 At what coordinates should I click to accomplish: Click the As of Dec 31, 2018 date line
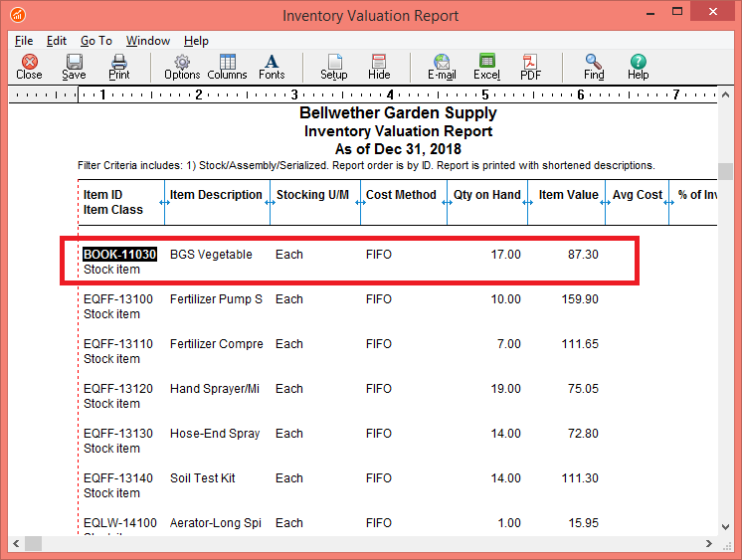pyautogui.click(x=398, y=149)
